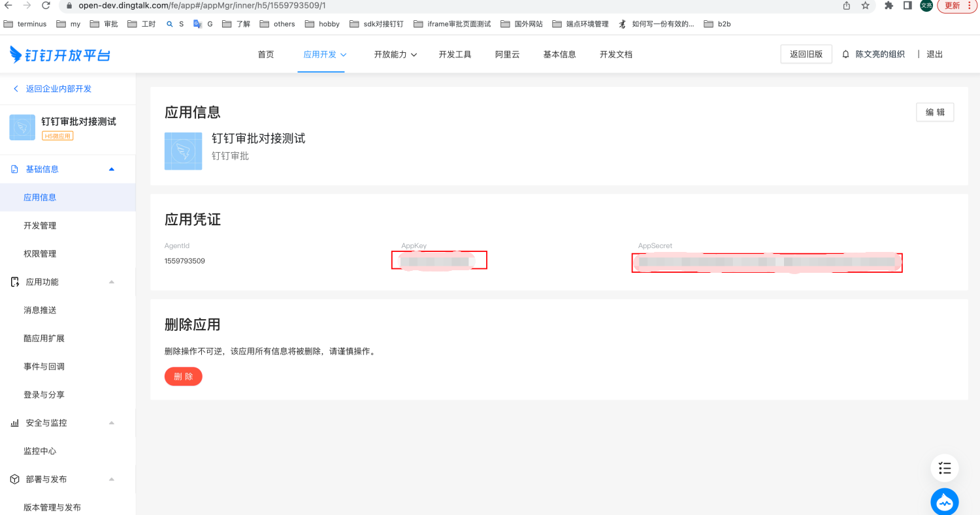Open the 应用开发 dropdown menu
The image size is (980, 515).
click(325, 54)
